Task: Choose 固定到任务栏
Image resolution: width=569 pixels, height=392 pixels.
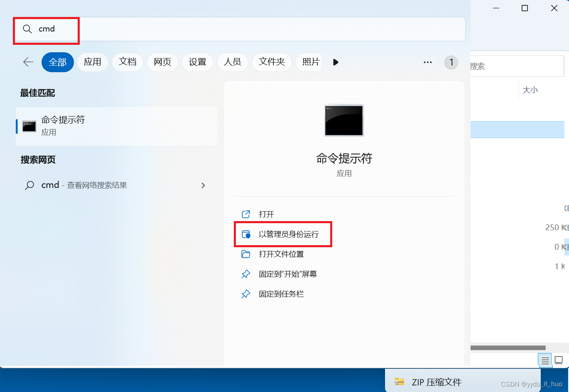Action: pos(281,294)
